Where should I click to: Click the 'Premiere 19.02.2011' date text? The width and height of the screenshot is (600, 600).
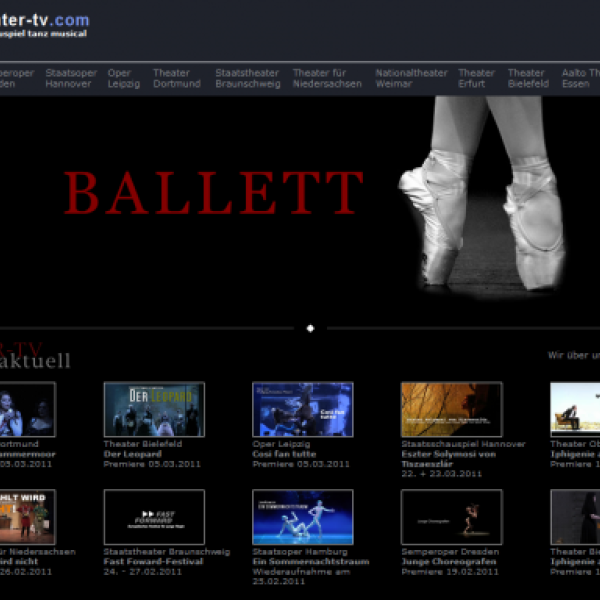(450, 572)
